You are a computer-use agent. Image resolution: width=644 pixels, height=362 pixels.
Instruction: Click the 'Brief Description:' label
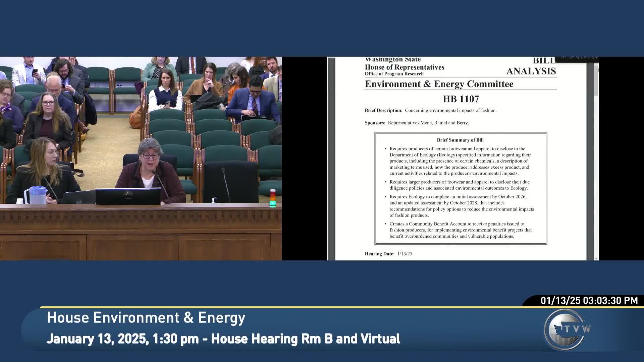click(383, 110)
